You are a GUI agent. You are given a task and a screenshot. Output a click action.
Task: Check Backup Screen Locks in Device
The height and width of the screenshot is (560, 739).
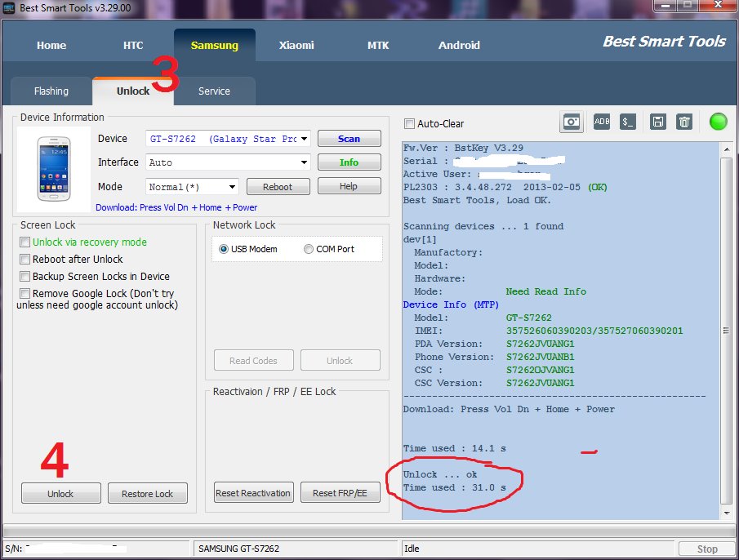click(24, 276)
